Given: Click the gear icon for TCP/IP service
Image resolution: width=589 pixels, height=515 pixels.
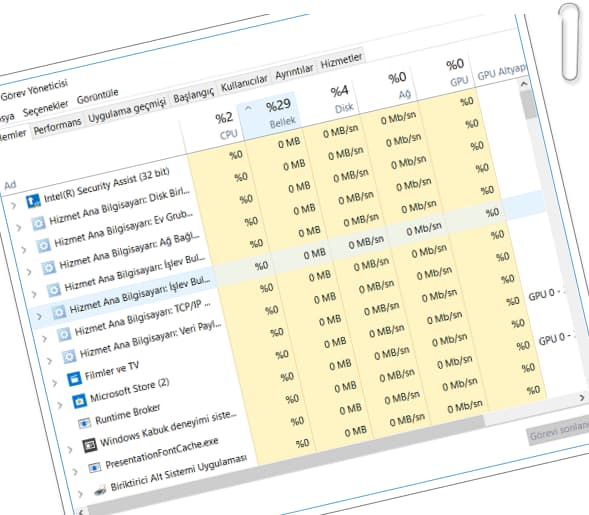Looking at the screenshot, I should coord(64,334).
